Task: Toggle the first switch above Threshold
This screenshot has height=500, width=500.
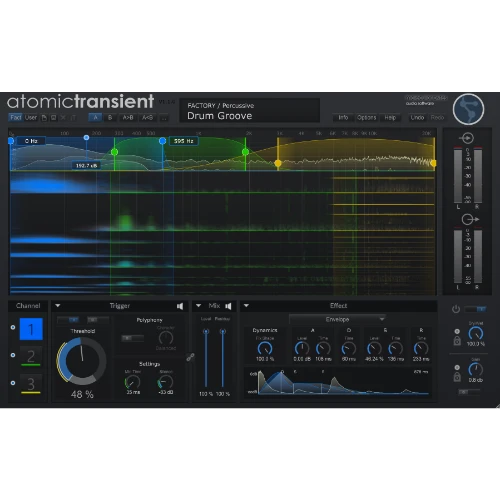Action: tap(68, 320)
